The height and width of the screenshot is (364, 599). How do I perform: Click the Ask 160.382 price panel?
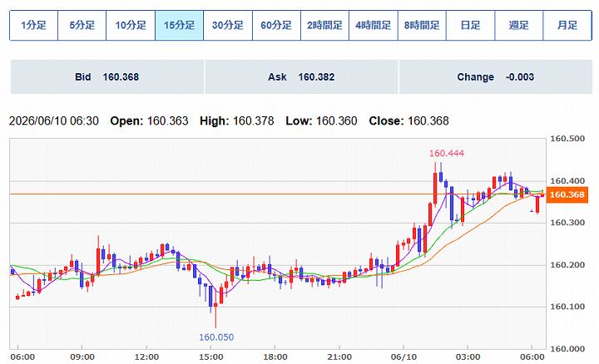pos(301,76)
